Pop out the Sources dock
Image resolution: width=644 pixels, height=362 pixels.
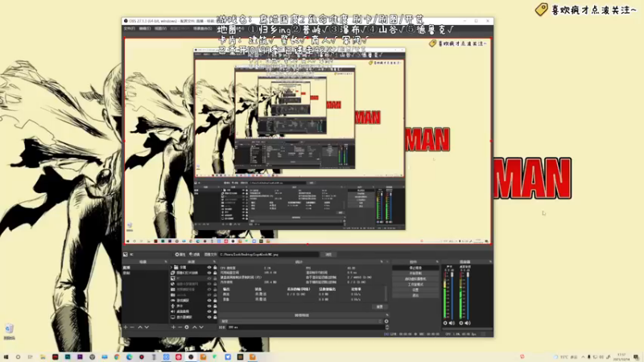click(x=214, y=262)
